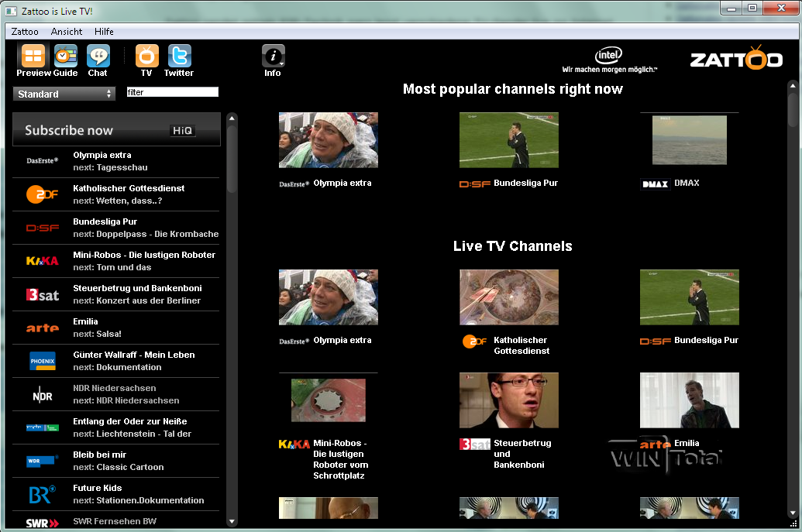Open the DMAX sea thumbnail

point(690,140)
